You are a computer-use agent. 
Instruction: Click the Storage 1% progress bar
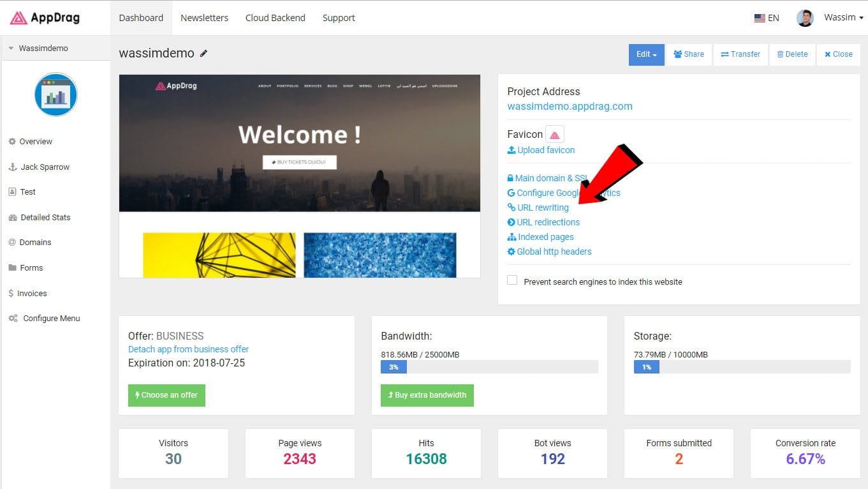click(x=742, y=367)
